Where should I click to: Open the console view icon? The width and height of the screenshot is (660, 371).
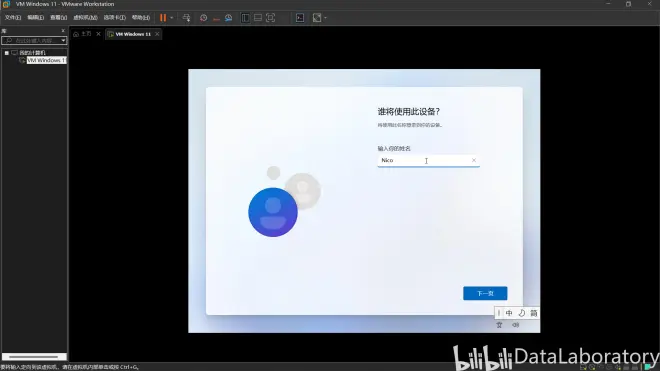point(300,18)
